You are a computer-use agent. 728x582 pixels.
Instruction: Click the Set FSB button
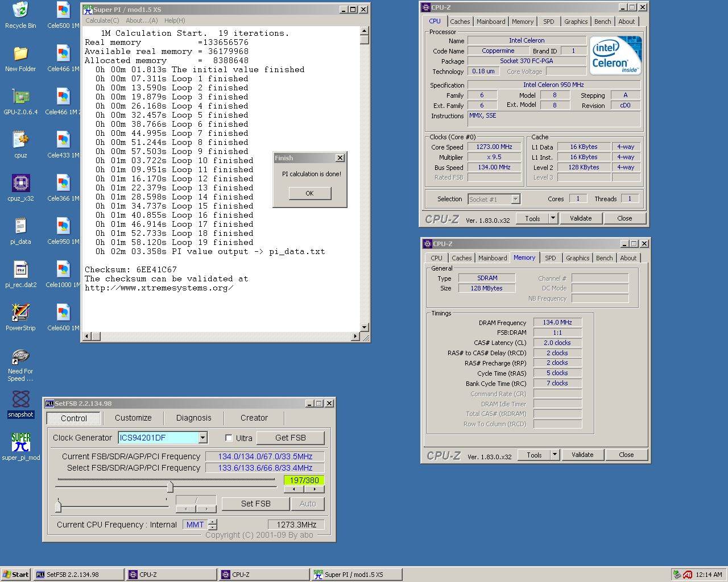(x=256, y=504)
